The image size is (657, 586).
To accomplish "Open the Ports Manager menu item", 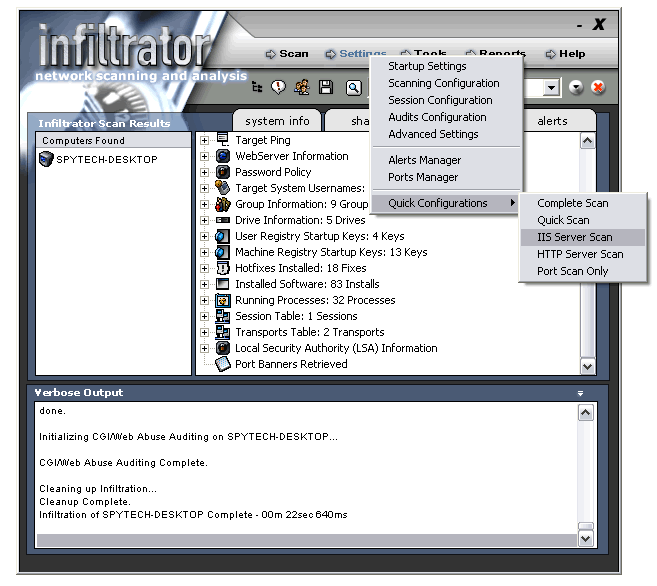I will point(423,177).
